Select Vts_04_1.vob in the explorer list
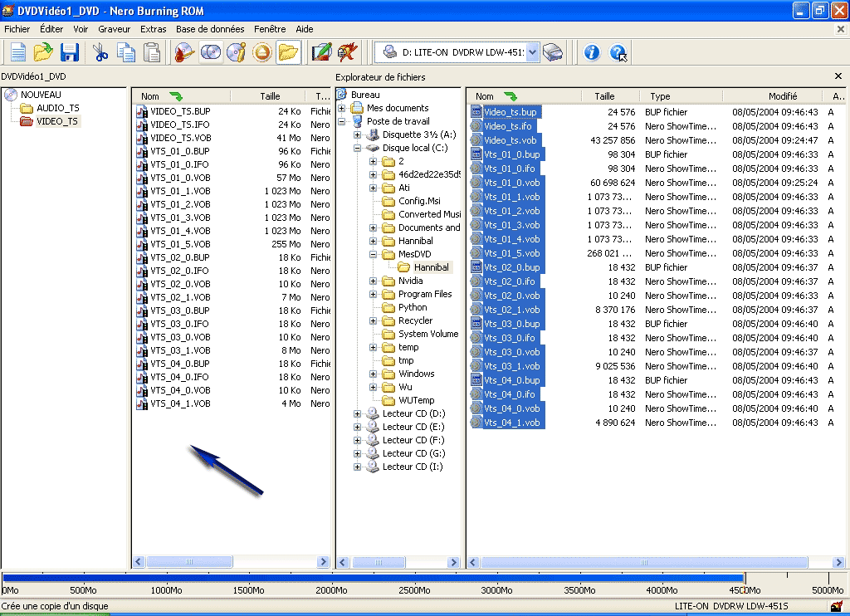This screenshot has width=850, height=616. pyautogui.click(x=511, y=423)
